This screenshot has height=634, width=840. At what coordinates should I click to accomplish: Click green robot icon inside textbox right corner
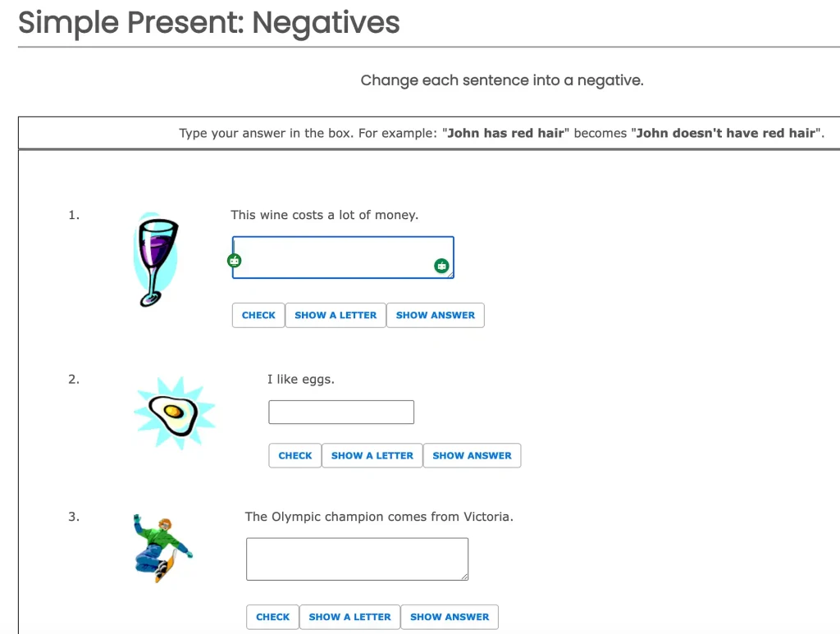(x=441, y=265)
